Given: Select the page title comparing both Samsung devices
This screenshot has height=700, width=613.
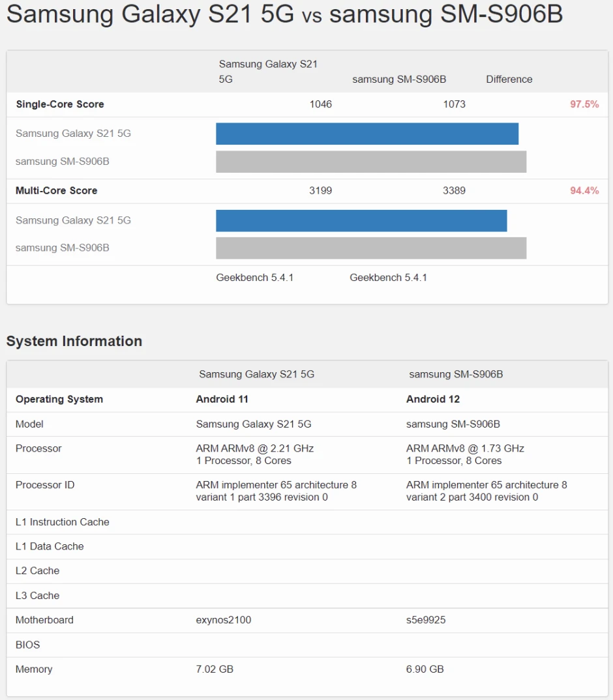Looking at the screenshot, I should tap(284, 14).
